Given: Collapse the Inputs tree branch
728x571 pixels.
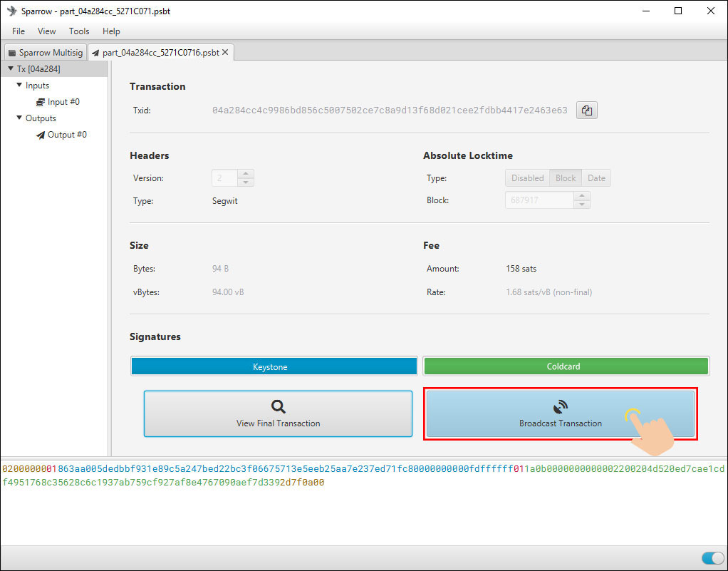Looking at the screenshot, I should coord(19,86).
